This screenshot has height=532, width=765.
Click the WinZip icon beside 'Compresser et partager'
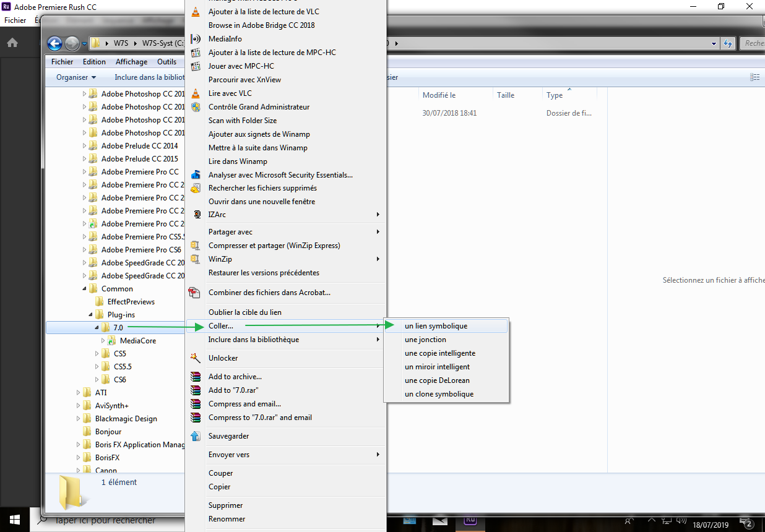[196, 246]
